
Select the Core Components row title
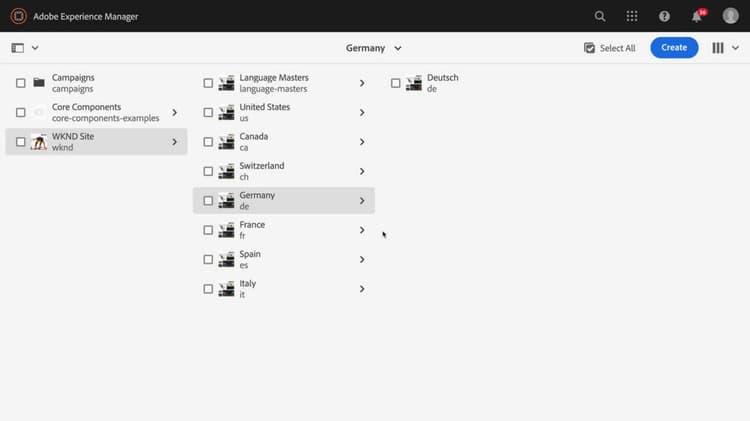pos(87,107)
